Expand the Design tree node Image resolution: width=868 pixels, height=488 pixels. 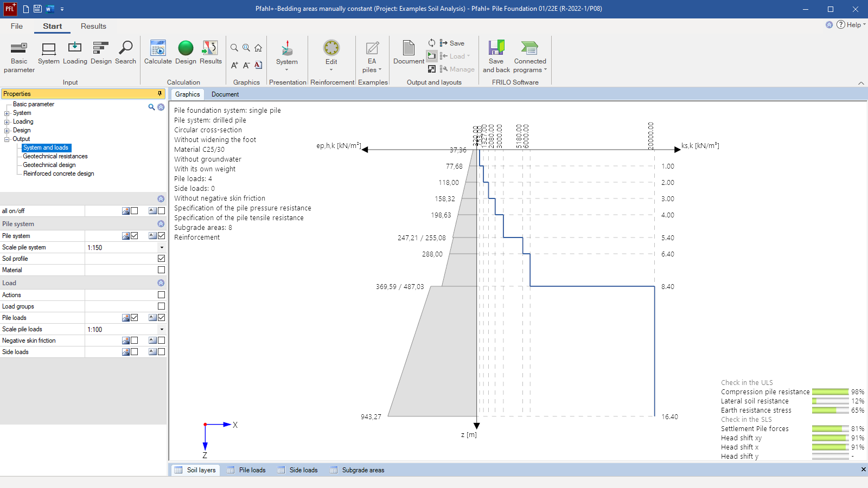click(x=7, y=131)
